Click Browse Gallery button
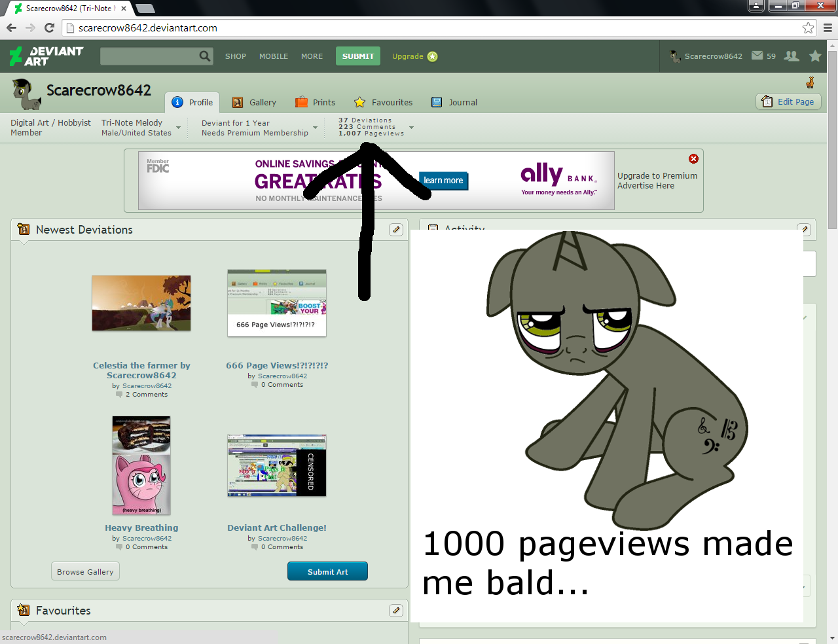The width and height of the screenshot is (838, 644). coord(85,571)
